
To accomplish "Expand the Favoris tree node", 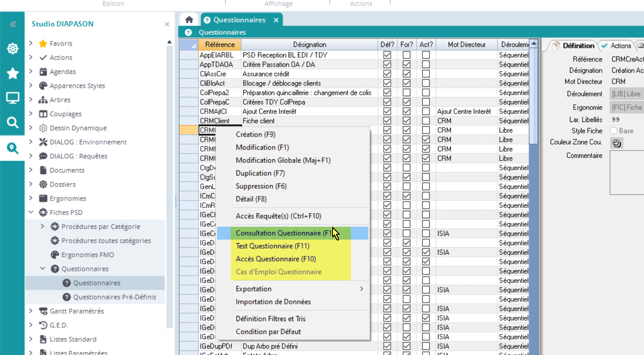I will click(31, 43).
